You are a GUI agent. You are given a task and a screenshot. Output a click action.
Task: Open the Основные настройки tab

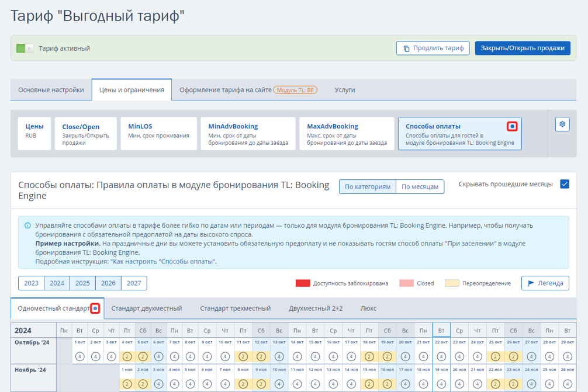coord(51,90)
